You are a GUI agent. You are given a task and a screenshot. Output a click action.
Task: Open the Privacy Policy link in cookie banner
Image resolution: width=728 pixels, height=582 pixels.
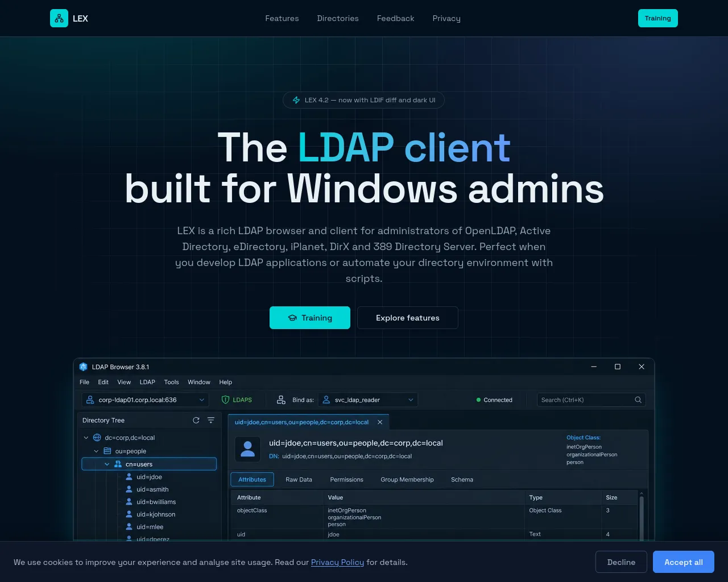tap(337, 562)
